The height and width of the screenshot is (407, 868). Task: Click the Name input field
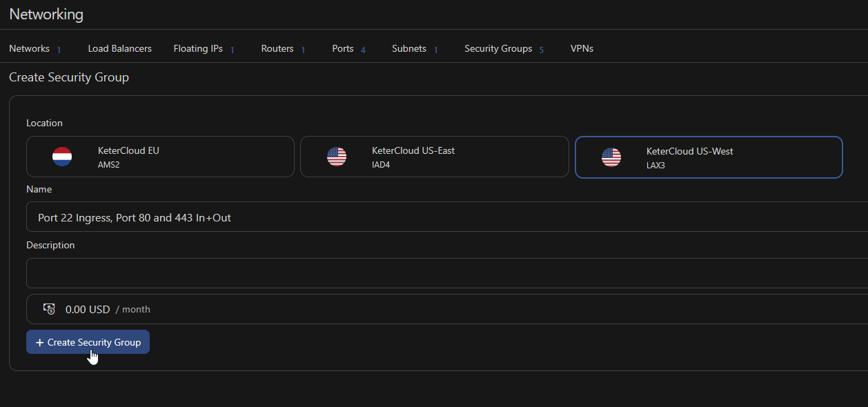tap(442, 217)
